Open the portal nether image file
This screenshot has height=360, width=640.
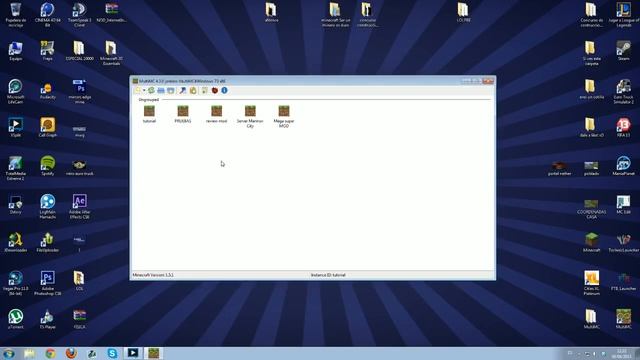[x=559, y=168]
